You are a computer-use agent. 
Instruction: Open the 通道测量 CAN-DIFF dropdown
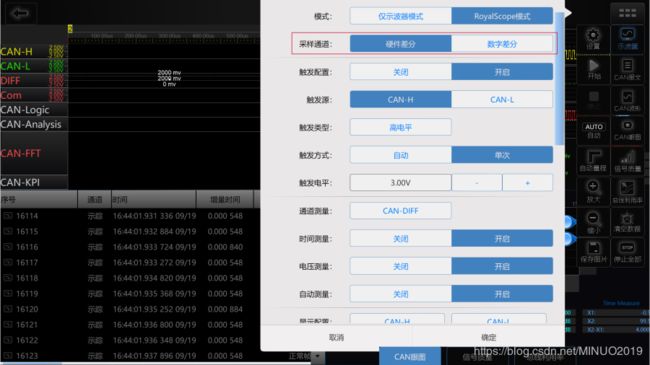tap(400, 211)
